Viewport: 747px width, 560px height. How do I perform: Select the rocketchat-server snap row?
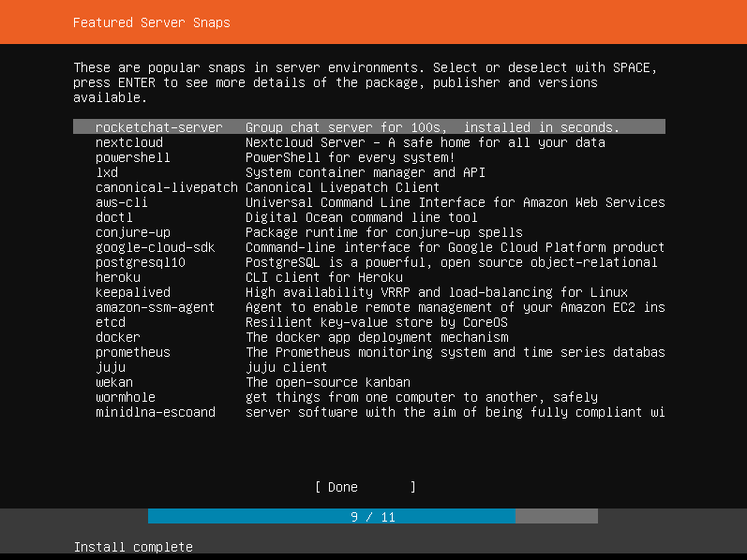click(369, 126)
